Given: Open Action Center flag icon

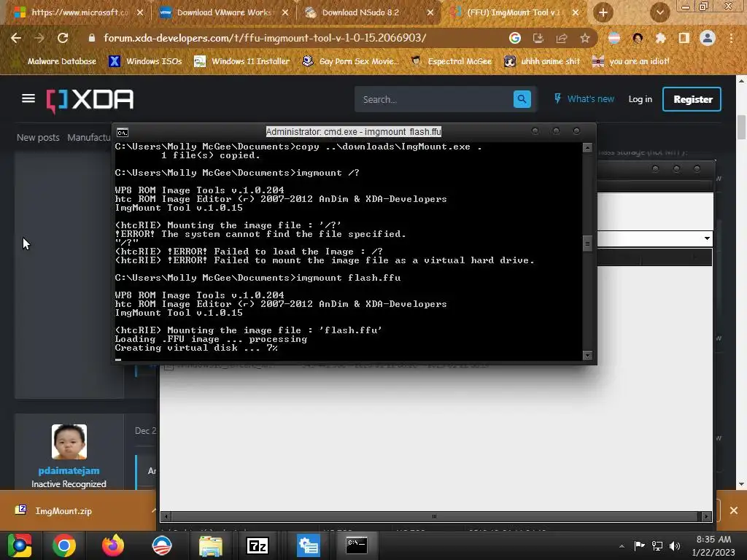Looking at the screenshot, I should coord(639,545).
